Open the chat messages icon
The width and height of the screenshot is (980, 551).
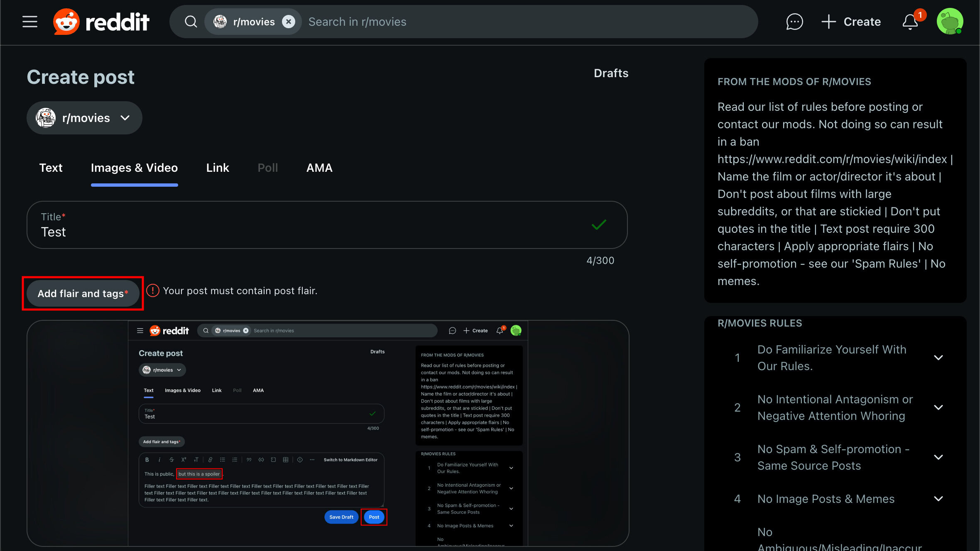794,22
